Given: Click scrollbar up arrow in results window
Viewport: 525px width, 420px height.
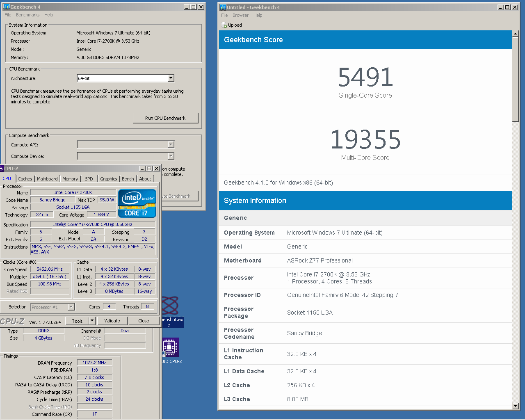Looking at the screenshot, I should pos(516,34).
